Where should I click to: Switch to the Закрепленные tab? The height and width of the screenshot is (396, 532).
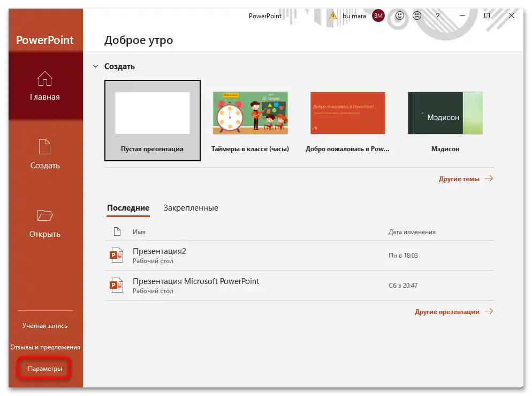coord(191,208)
